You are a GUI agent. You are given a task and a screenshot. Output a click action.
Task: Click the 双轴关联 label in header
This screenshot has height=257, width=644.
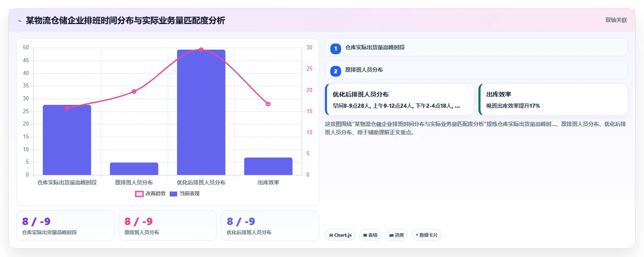[x=616, y=20]
